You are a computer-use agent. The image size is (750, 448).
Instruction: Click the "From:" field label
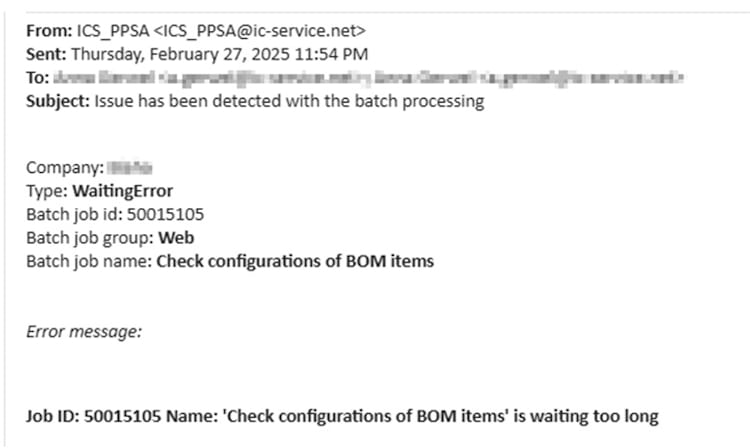tap(49, 30)
